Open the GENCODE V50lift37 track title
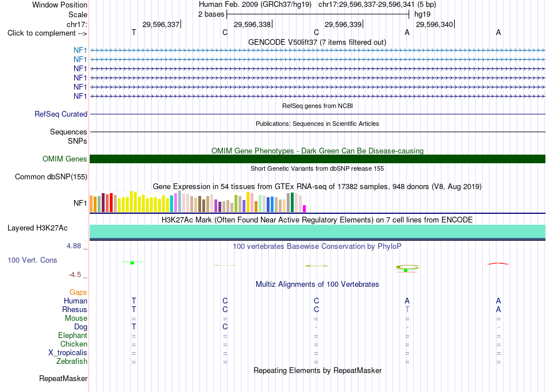The width and height of the screenshot is (546, 392). (317, 42)
